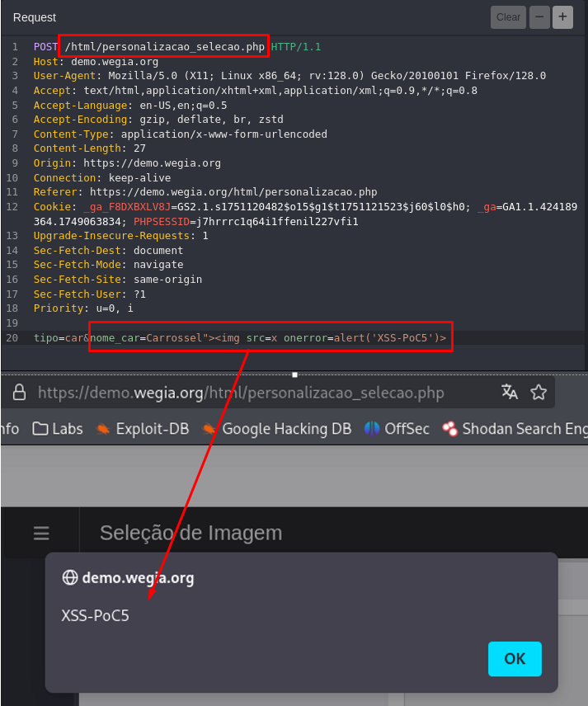Image resolution: width=588 pixels, height=706 pixels.
Task: Click the Content-Type header value
Action: pyautogui.click(x=223, y=134)
